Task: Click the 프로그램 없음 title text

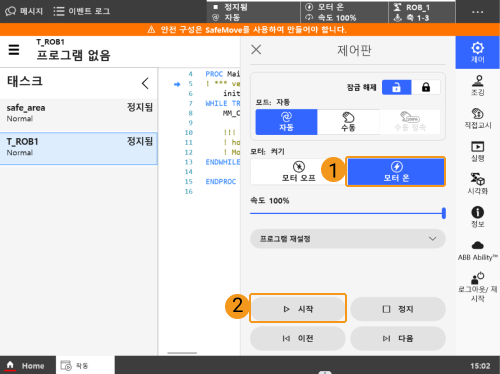Action: point(73,55)
